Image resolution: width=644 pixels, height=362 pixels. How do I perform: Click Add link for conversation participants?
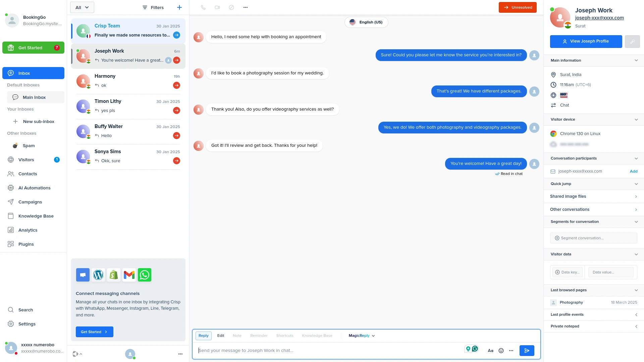tap(633, 171)
